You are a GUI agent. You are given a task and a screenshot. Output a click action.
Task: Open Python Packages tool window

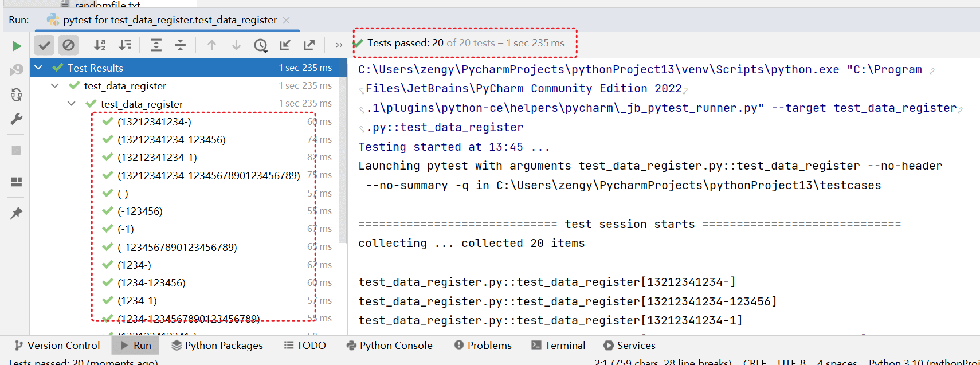click(217, 345)
